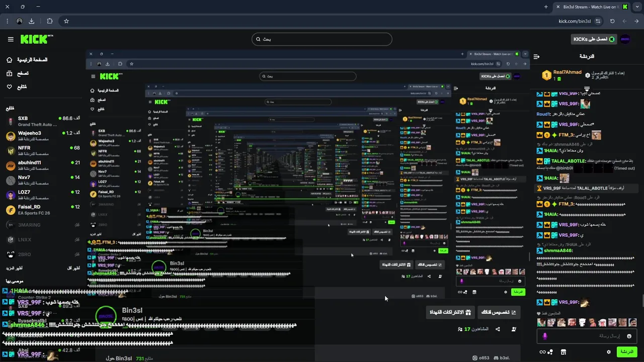Open Nxv7 channel in sidebar
644x362 pixels.
(x=43, y=180)
